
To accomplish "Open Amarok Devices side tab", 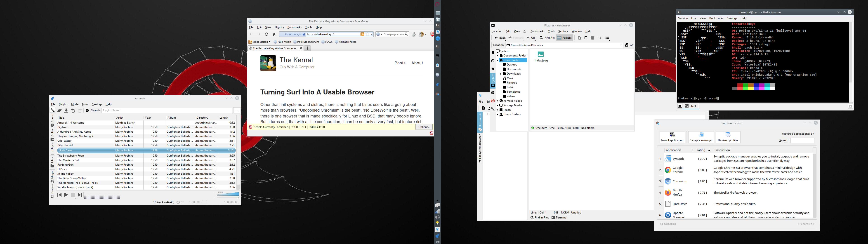I will pyautogui.click(x=52, y=191).
